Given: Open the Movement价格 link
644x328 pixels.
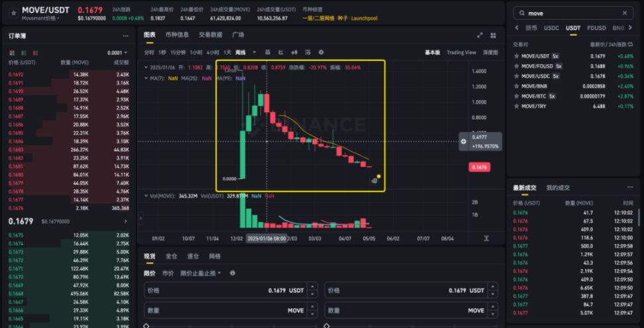Looking at the screenshot, I should 40,19.
